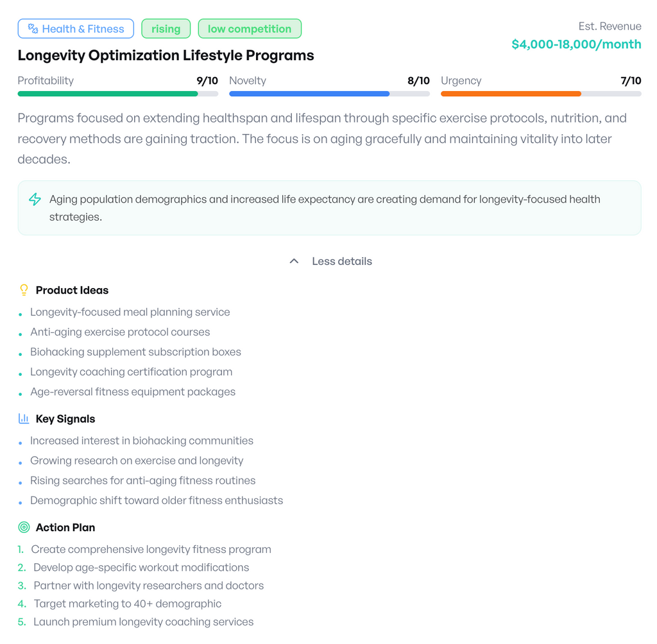Click the lightning bolt icon in insight box

click(35, 199)
